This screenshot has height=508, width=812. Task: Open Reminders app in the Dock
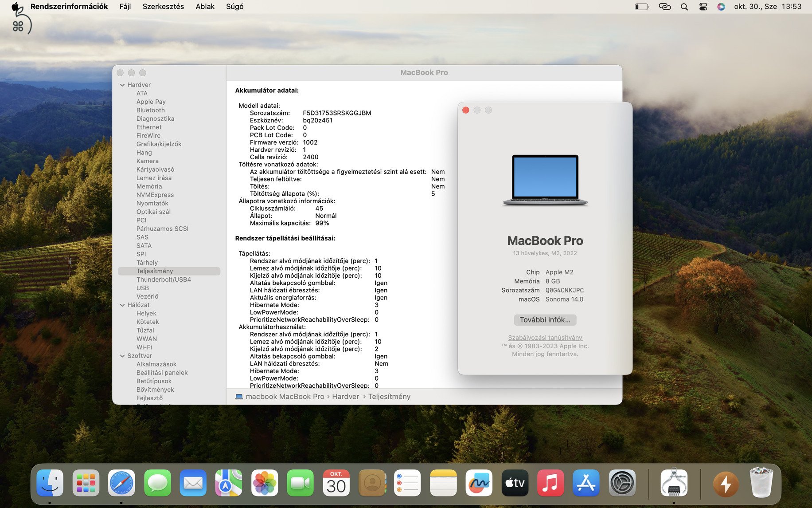coord(408,483)
